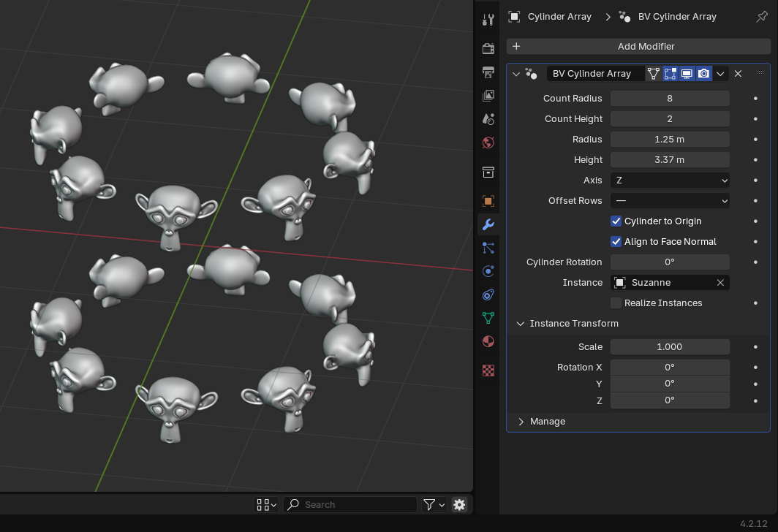Image resolution: width=778 pixels, height=532 pixels.
Task: Clear the Suzanne instance object
Action: (x=720, y=283)
